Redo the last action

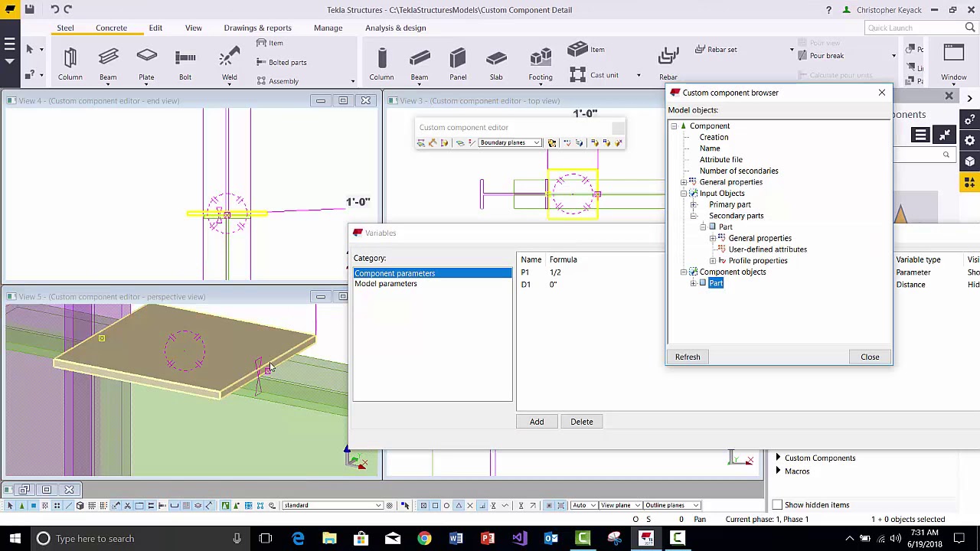pyautogui.click(x=68, y=9)
